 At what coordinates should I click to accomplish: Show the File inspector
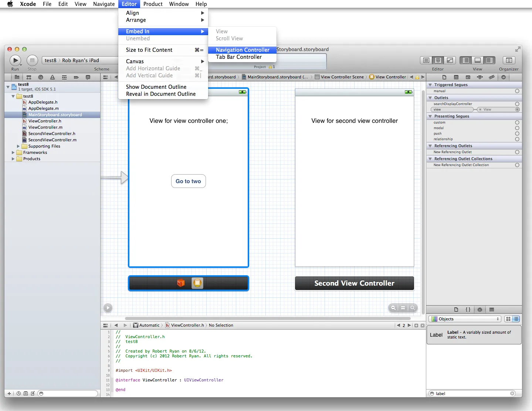(x=444, y=77)
